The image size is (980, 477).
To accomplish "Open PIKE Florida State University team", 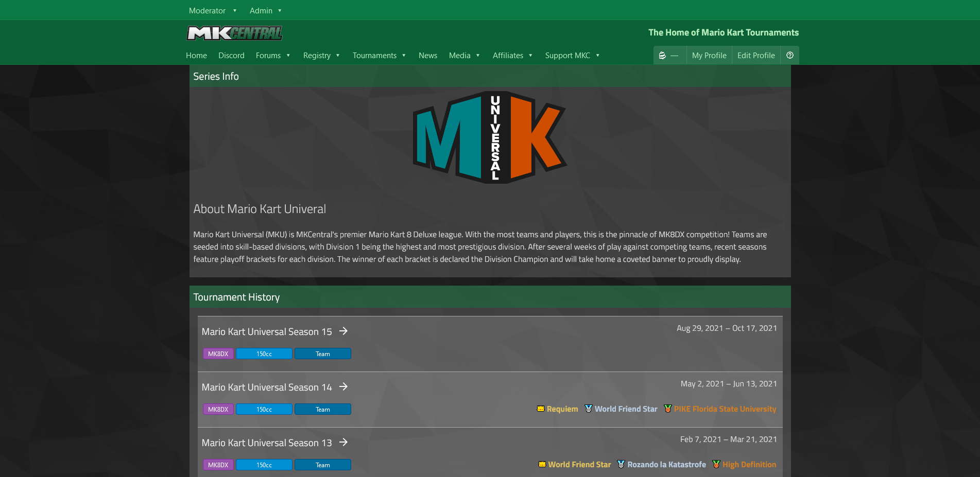I will (725, 409).
